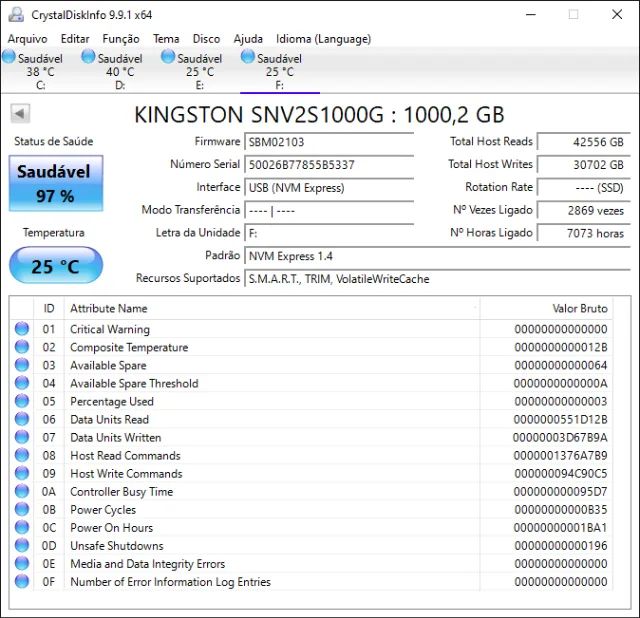The width and height of the screenshot is (640, 618).
Task: Click raw value 0000000000B35
Action: 560,510
